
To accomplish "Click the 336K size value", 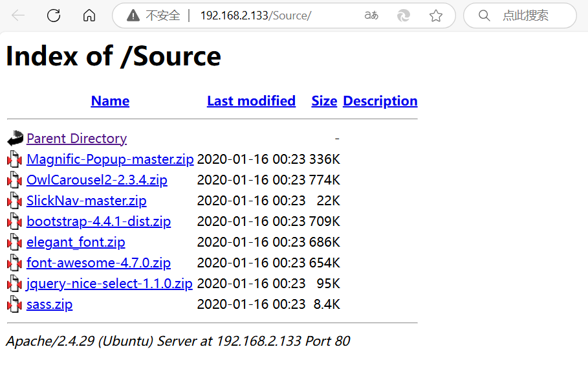I will coord(325,159).
